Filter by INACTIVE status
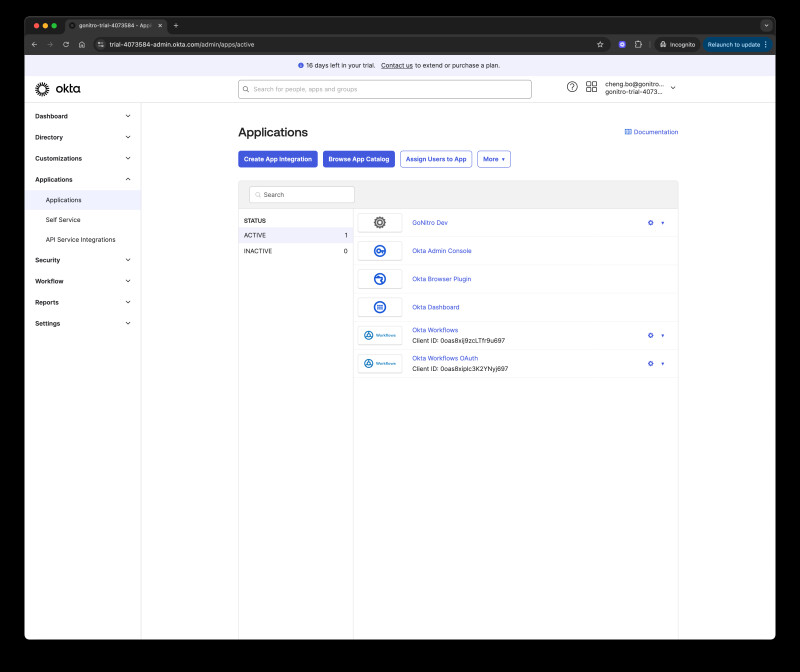 (x=295, y=251)
